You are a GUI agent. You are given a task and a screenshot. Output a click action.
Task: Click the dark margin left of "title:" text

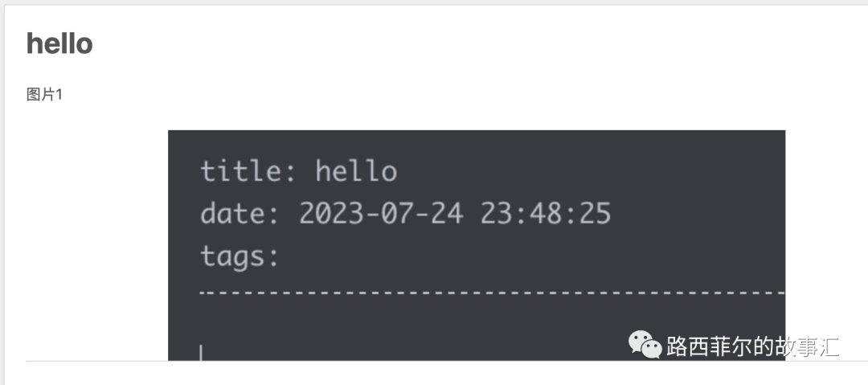pos(184,170)
